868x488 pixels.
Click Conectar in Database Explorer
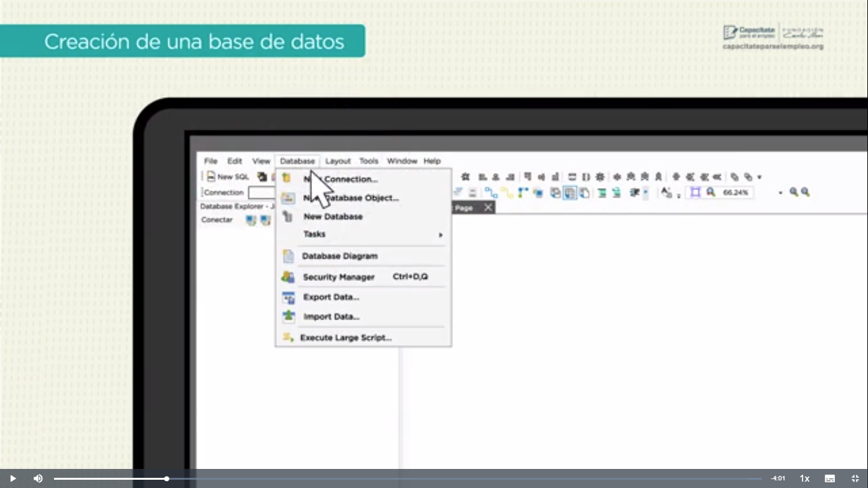pyautogui.click(x=217, y=220)
